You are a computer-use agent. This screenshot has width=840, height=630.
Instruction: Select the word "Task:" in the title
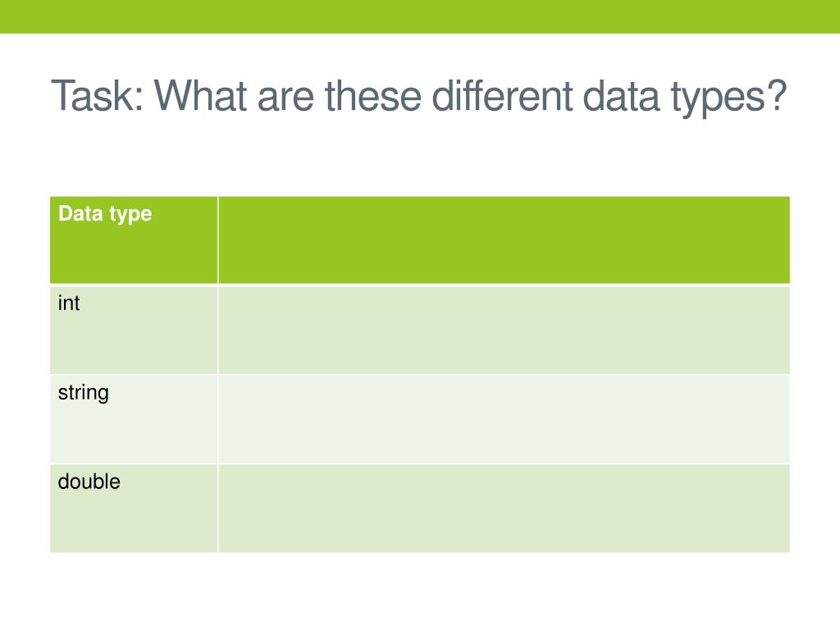98,95
